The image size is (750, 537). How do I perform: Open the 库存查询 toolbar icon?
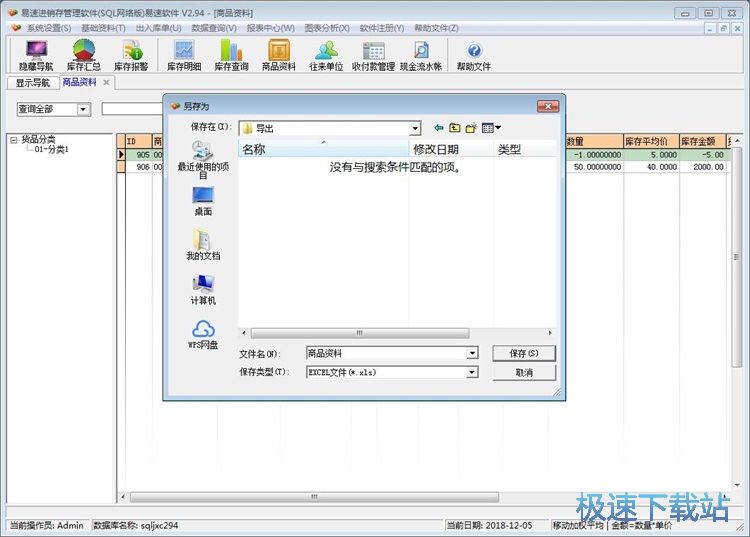pyautogui.click(x=232, y=55)
